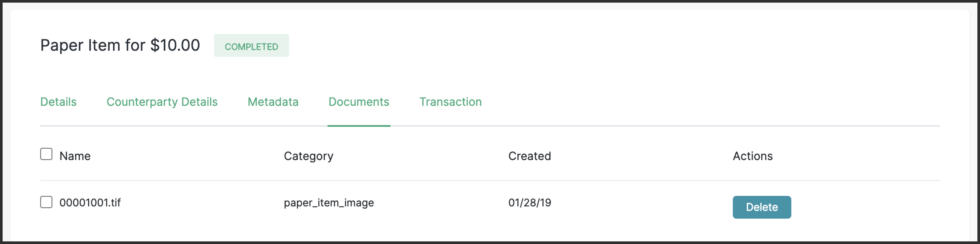This screenshot has width=980, height=244.
Task: Click the Name column header
Action: pyautogui.click(x=75, y=155)
